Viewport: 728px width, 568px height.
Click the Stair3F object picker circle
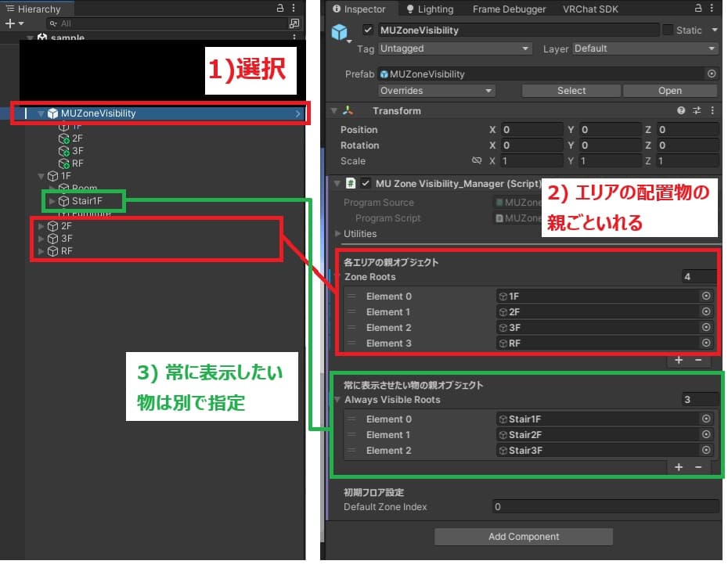706,451
